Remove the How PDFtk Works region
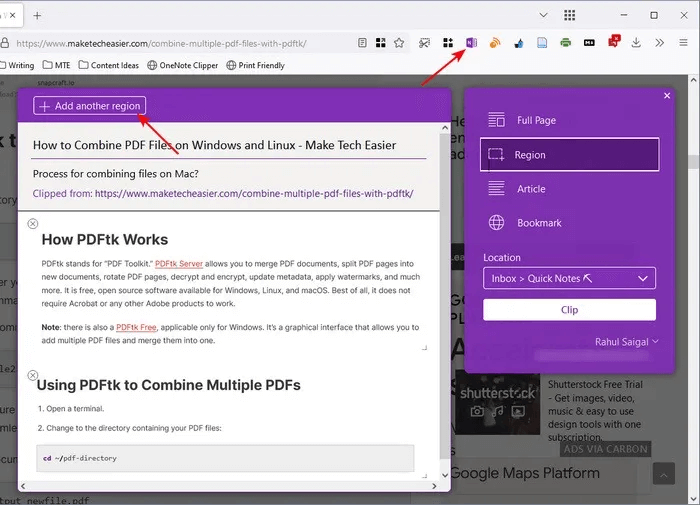 point(33,223)
